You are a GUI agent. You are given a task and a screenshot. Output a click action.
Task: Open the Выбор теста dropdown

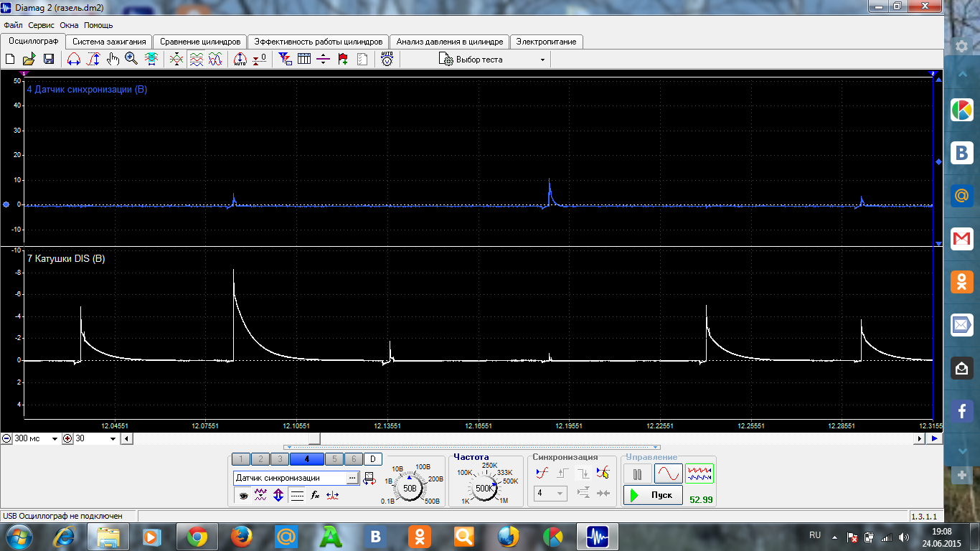tap(494, 60)
